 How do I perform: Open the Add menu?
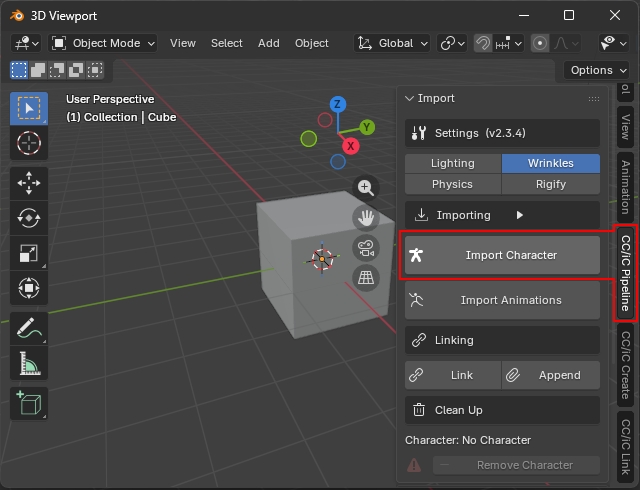pos(269,43)
